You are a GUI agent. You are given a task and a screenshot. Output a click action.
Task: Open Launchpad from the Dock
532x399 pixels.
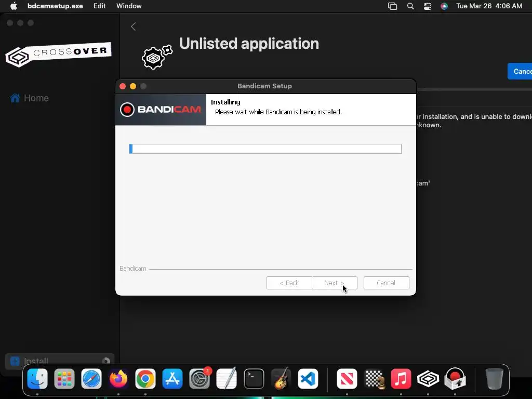coord(64,379)
